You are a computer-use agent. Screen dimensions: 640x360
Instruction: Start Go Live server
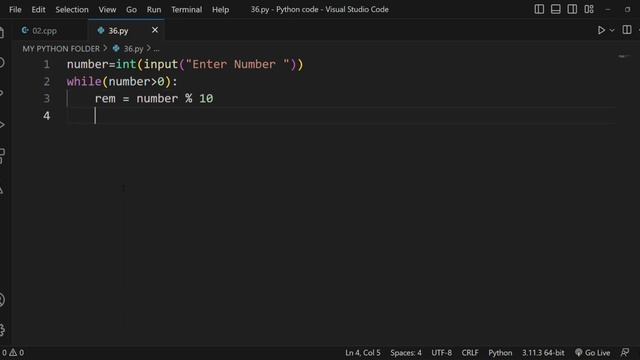pyautogui.click(x=592, y=353)
